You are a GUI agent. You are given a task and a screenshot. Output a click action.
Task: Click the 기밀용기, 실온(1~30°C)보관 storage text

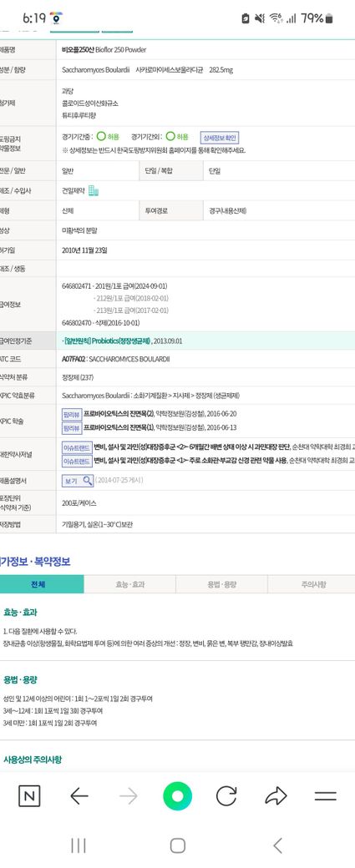tap(98, 523)
